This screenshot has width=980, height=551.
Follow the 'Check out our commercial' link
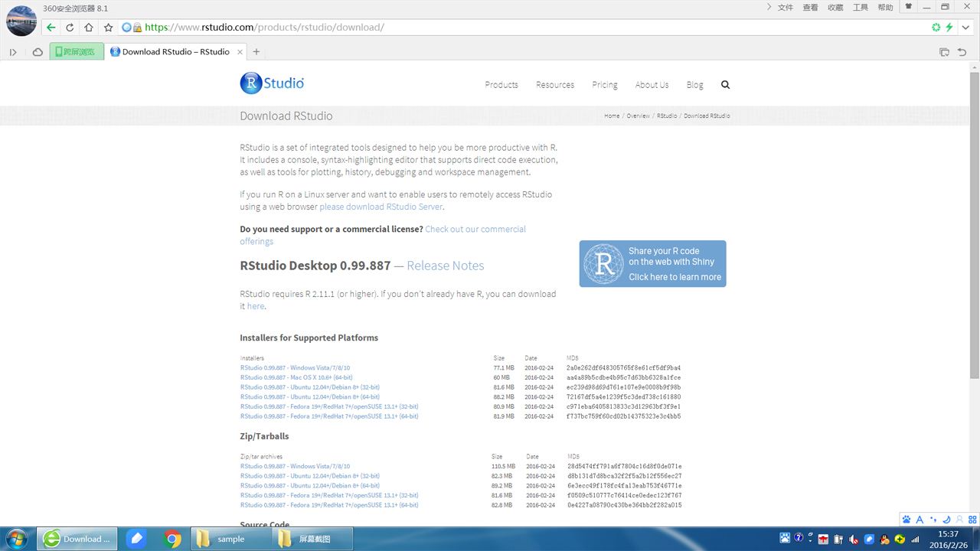coord(475,229)
